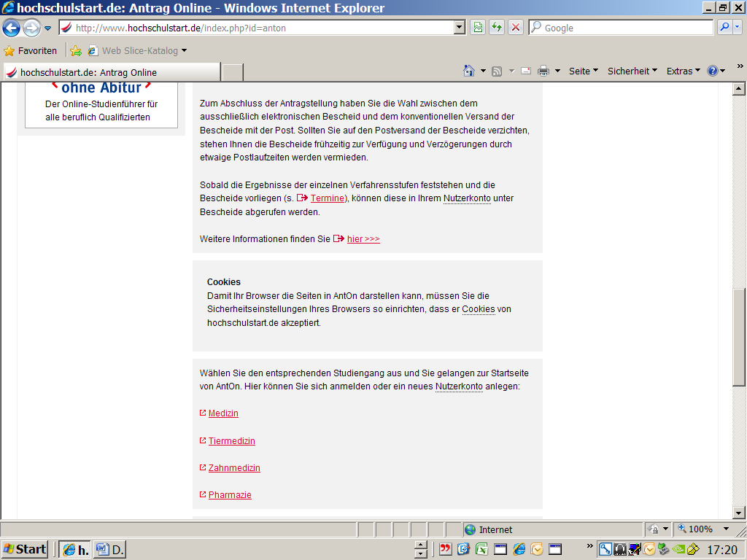The height and width of the screenshot is (560, 747).
Task: Click the Internet security zone status
Action: [x=553, y=529]
